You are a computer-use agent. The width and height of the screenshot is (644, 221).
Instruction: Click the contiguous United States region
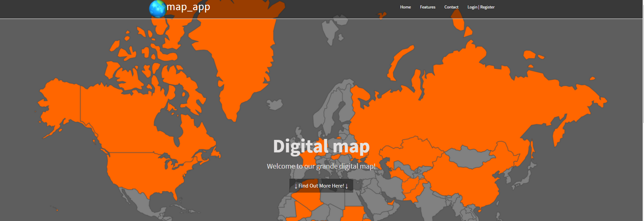click(x=145, y=172)
